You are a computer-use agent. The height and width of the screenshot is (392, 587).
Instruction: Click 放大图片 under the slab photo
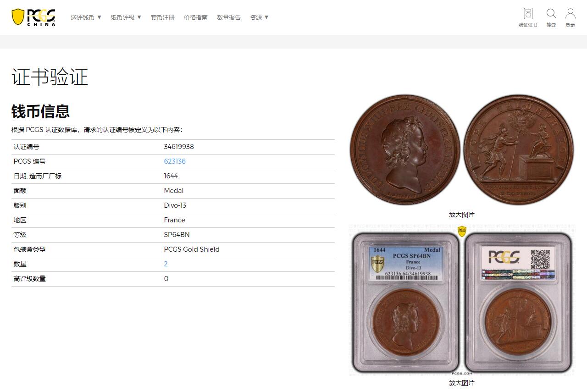click(x=461, y=383)
